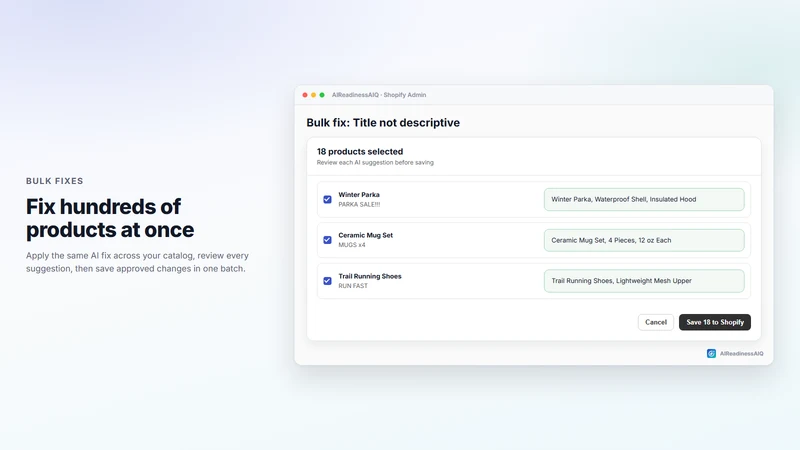Select the 'MUGS x4' original title text
This screenshot has height=450, width=800.
[x=352, y=245]
